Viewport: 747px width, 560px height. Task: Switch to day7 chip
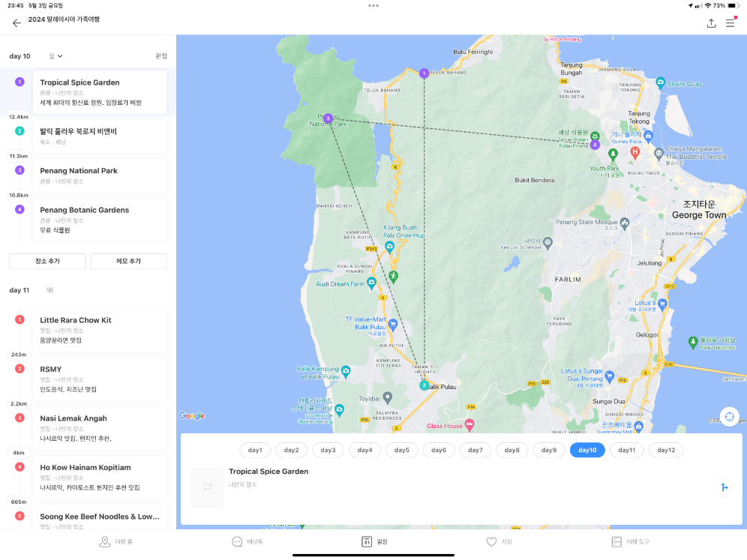click(475, 450)
